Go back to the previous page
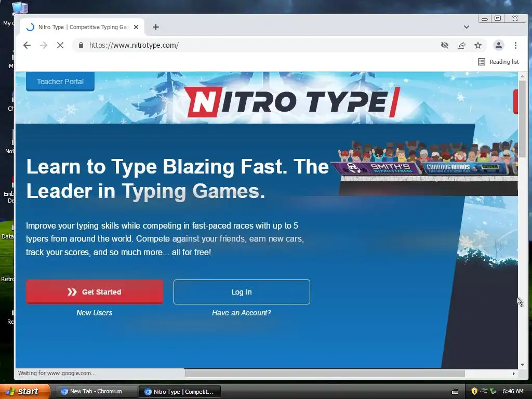 click(27, 45)
